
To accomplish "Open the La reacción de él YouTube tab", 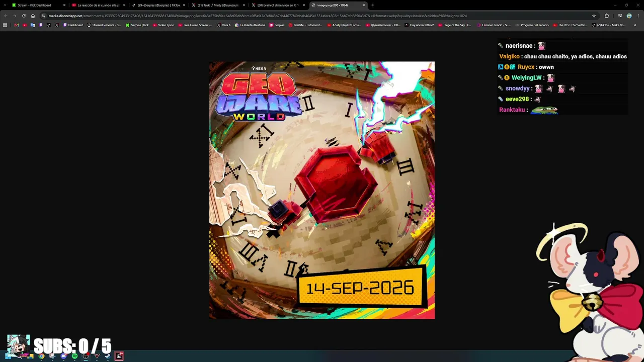I will 98,5.
